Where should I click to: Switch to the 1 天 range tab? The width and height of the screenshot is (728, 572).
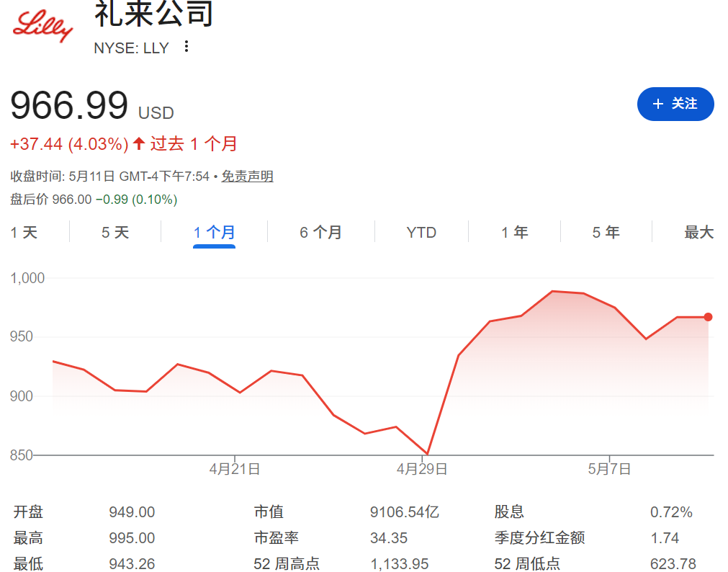[x=24, y=233]
